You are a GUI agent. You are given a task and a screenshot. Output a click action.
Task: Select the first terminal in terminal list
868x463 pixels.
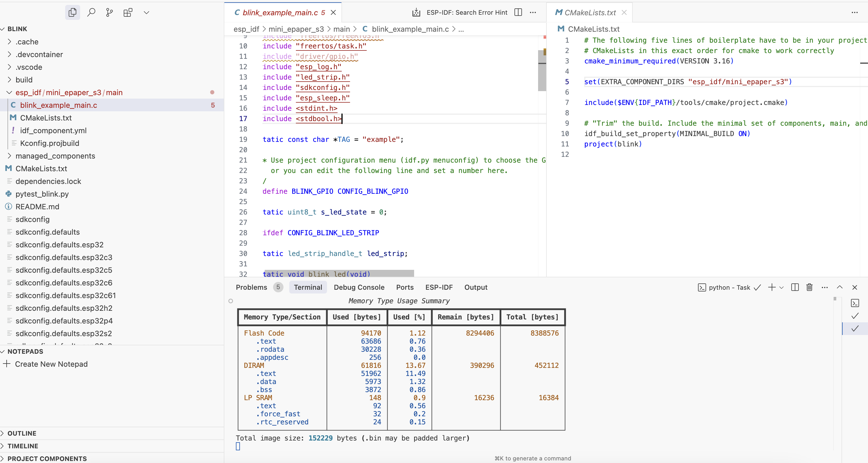[x=855, y=303]
